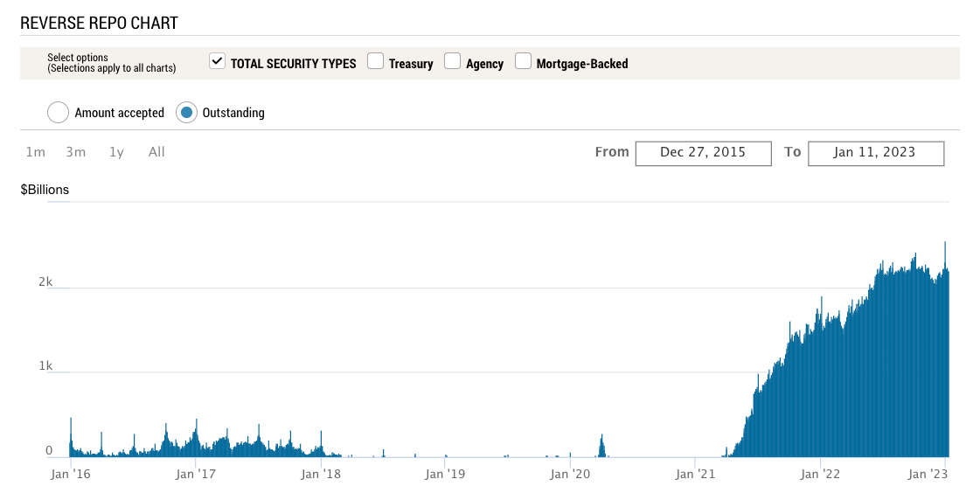Select the Amount accepted radio button
This screenshot has height=493, width=980.
point(58,113)
